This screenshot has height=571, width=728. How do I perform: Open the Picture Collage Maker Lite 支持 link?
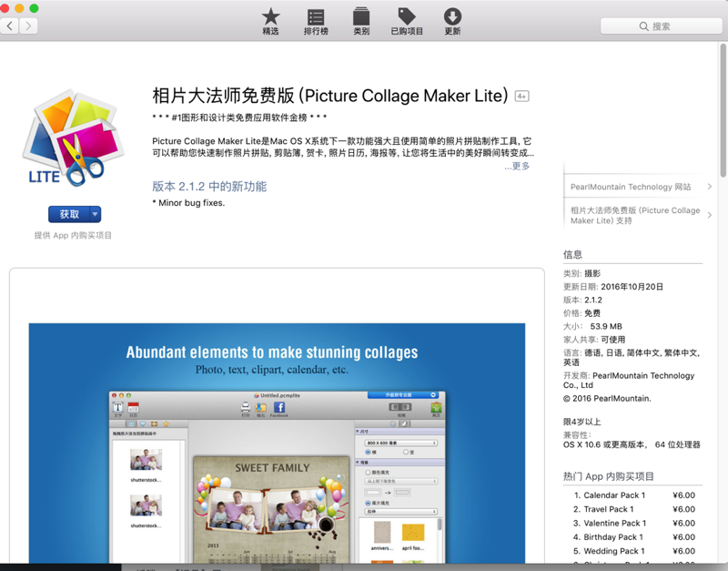point(634,215)
